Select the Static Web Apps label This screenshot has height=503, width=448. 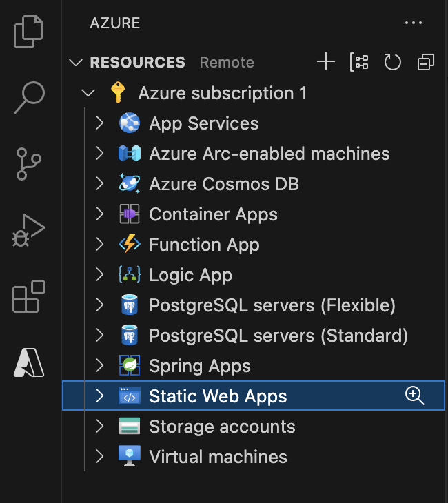[218, 396]
